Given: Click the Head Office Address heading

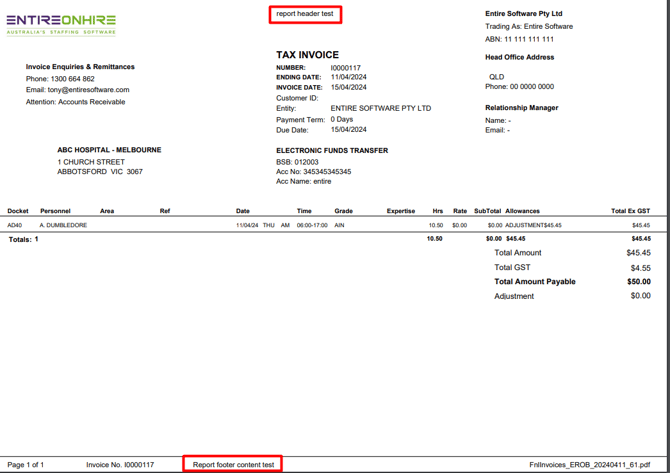Looking at the screenshot, I should click(x=519, y=57).
